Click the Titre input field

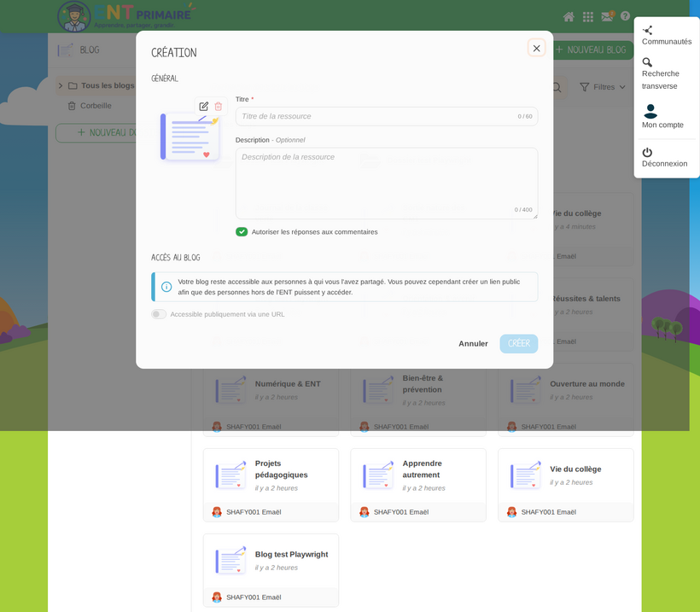click(x=387, y=116)
